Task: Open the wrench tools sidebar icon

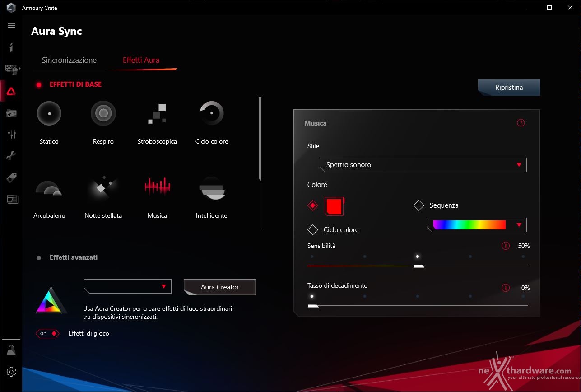Action: click(x=11, y=156)
